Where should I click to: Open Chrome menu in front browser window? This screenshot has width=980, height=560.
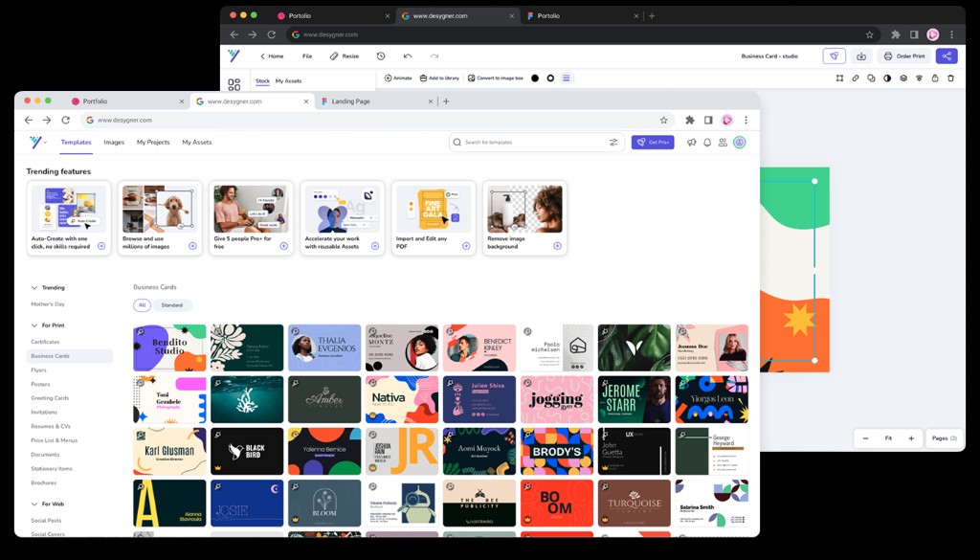pos(746,120)
